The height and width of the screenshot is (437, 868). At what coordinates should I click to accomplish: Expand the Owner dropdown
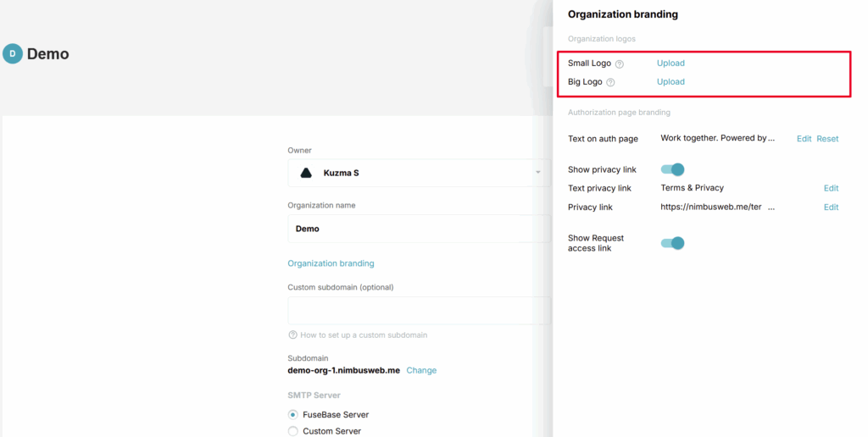tap(537, 173)
